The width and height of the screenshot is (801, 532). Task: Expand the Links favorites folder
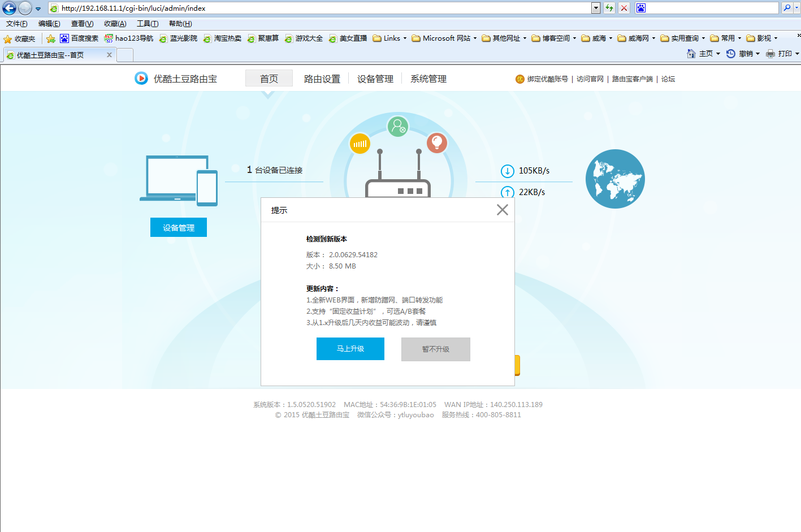389,38
